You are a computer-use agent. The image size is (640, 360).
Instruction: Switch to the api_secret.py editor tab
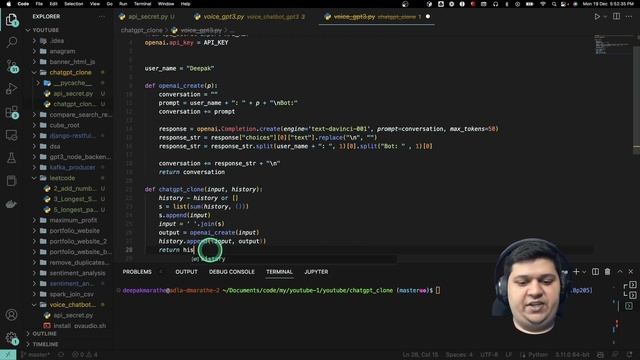pos(148,17)
